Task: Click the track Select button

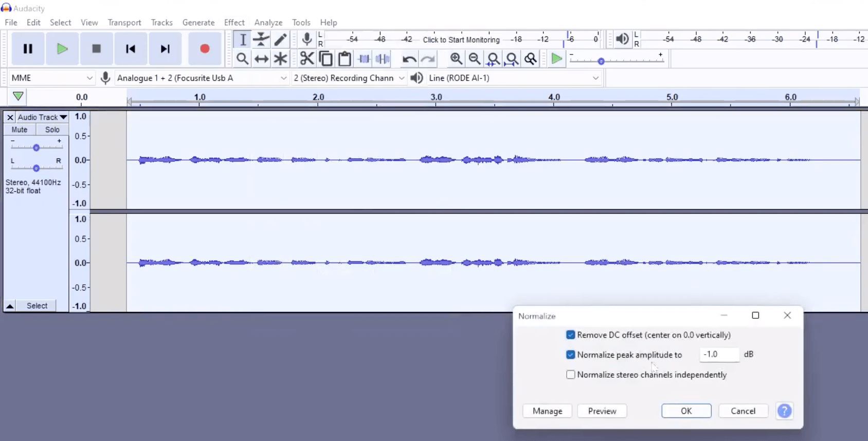Action: [x=37, y=306]
